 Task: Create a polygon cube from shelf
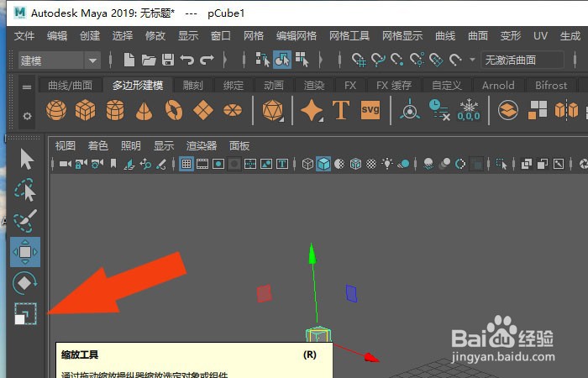(x=86, y=110)
